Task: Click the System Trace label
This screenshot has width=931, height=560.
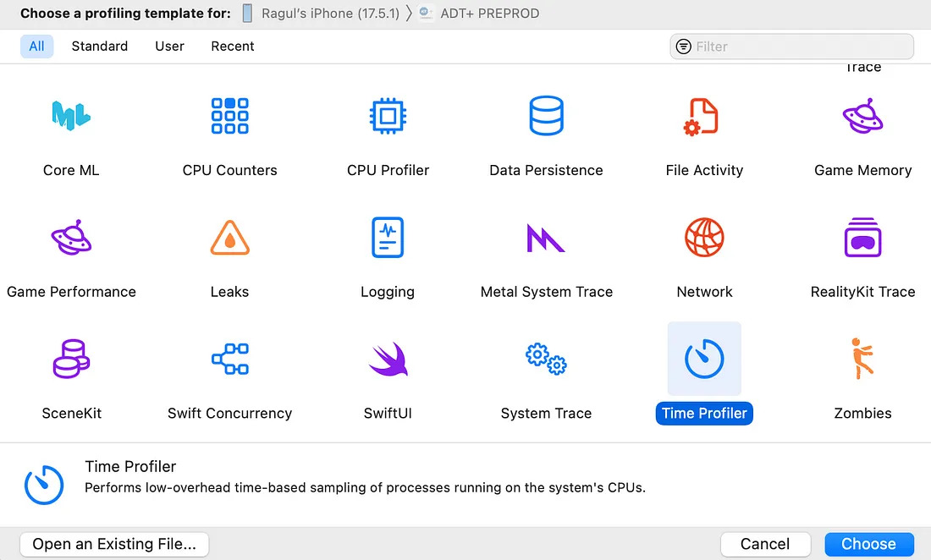Action: (x=546, y=414)
